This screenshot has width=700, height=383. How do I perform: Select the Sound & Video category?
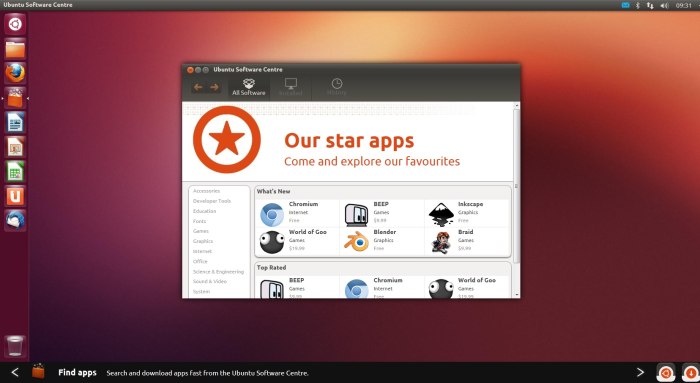pos(210,281)
